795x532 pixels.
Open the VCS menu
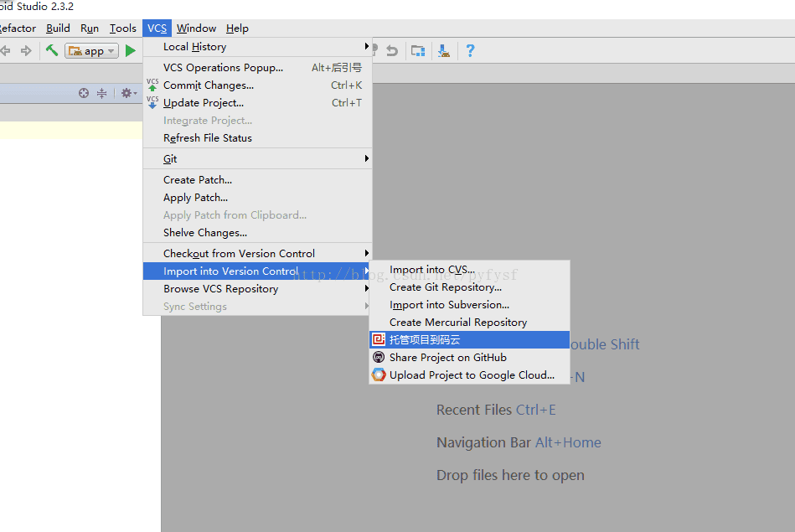157,28
